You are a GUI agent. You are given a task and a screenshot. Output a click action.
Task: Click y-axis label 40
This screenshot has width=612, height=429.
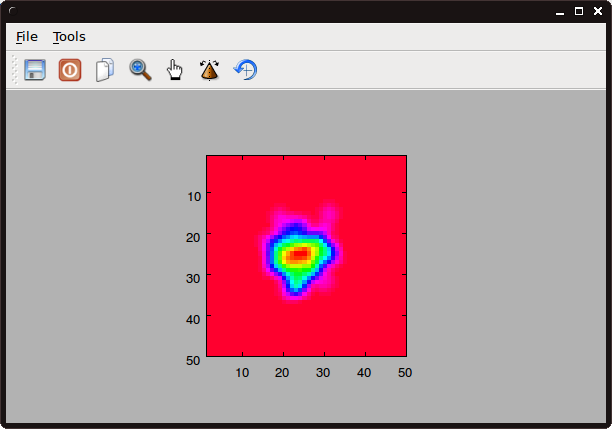pyautogui.click(x=193, y=319)
